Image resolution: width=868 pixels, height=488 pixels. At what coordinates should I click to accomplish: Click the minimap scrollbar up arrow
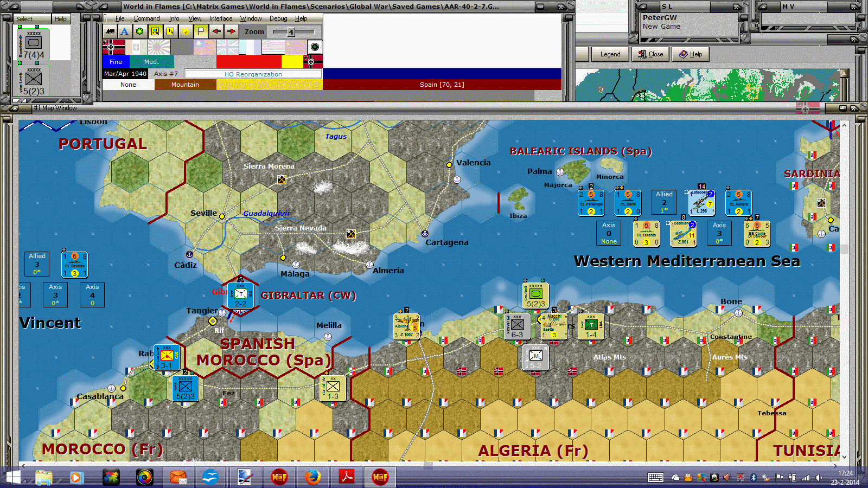(x=844, y=73)
